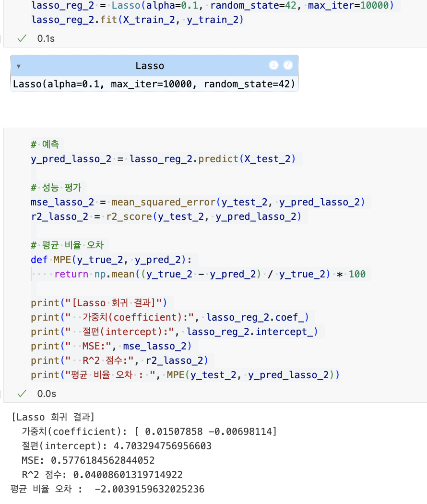The height and width of the screenshot is (504, 427).
Task: Click the success checkmark beside 0.0s
Action: (22, 394)
